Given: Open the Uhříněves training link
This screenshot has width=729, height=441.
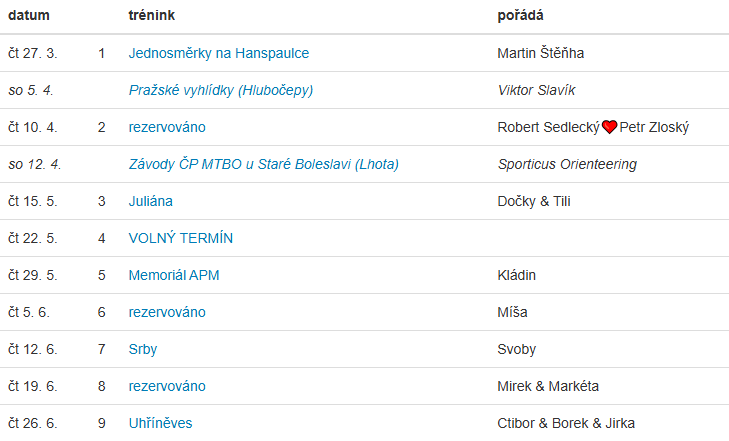Looking at the screenshot, I should tap(161, 423).
